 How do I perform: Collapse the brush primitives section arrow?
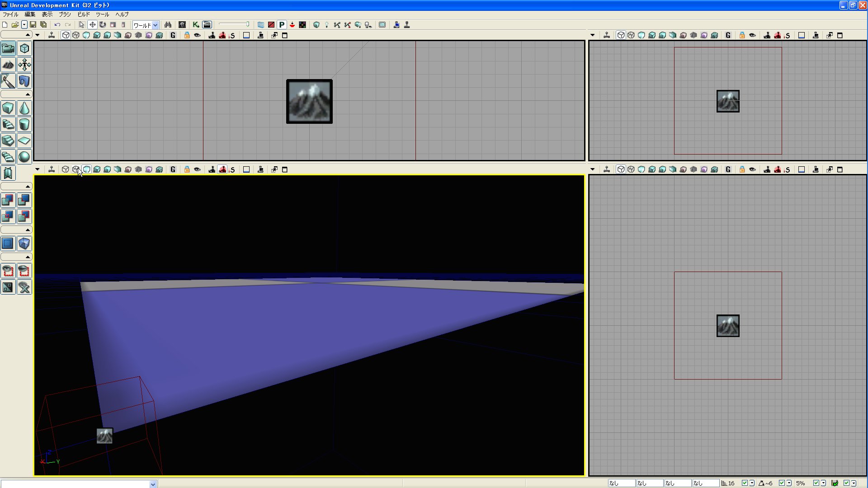pos(28,94)
